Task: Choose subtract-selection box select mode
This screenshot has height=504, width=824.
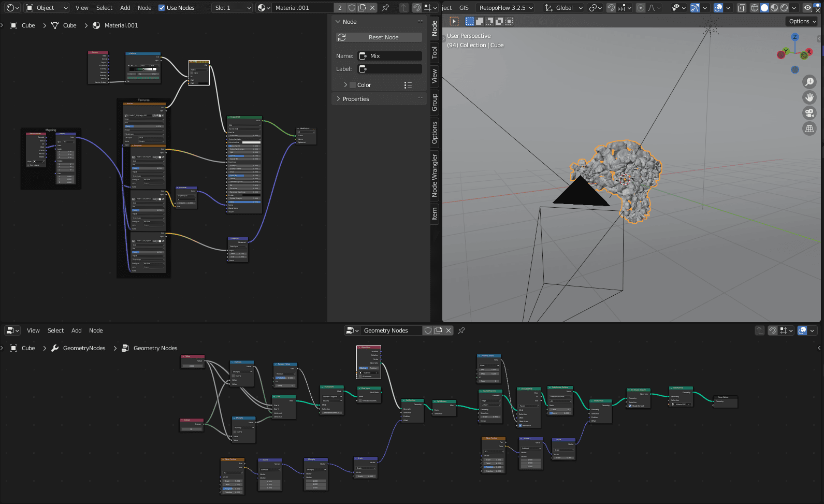Action: tap(489, 21)
